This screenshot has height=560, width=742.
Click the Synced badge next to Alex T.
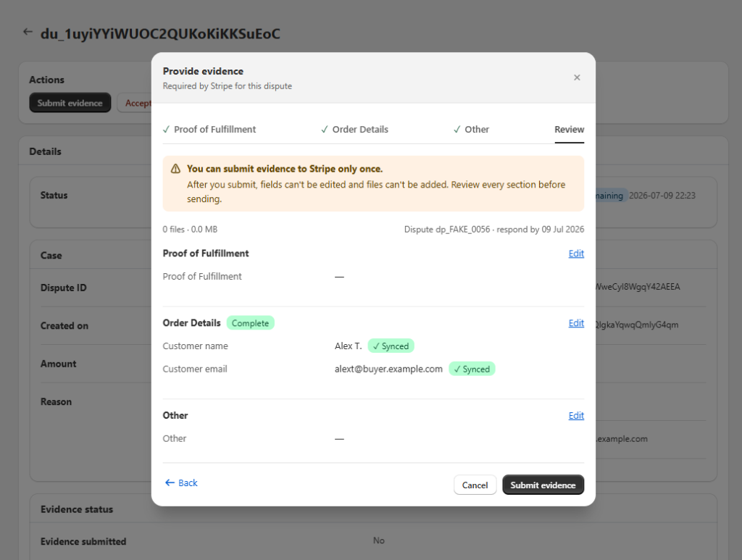[x=391, y=346]
